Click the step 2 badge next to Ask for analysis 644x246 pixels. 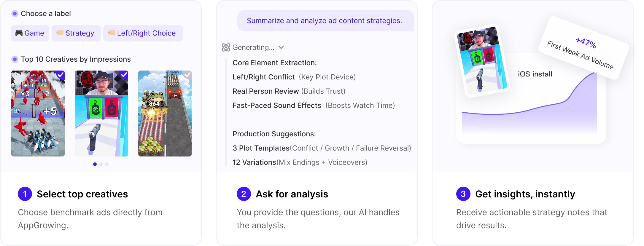(x=244, y=194)
